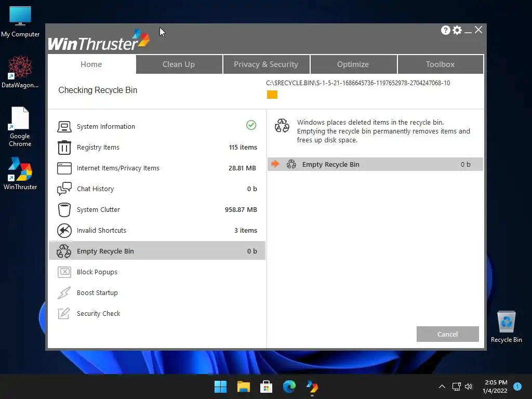Open the taskbar clock showing 2:05 PM
The image size is (532, 399).
point(495,387)
